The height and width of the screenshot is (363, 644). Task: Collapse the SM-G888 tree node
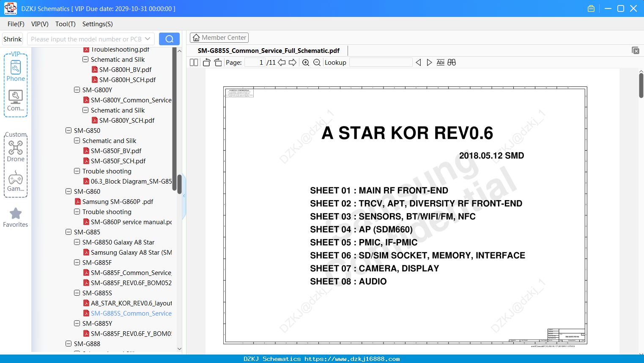69,344
